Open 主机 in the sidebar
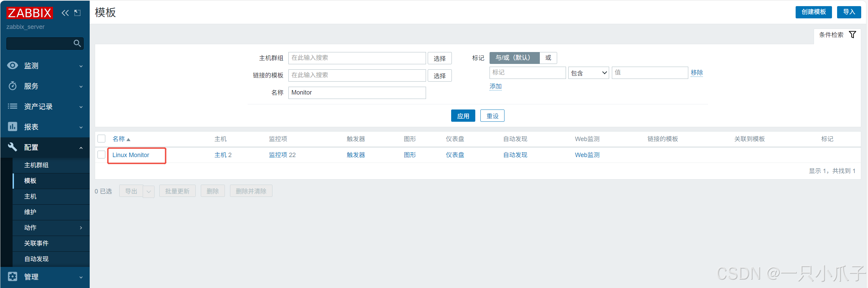 (30, 196)
